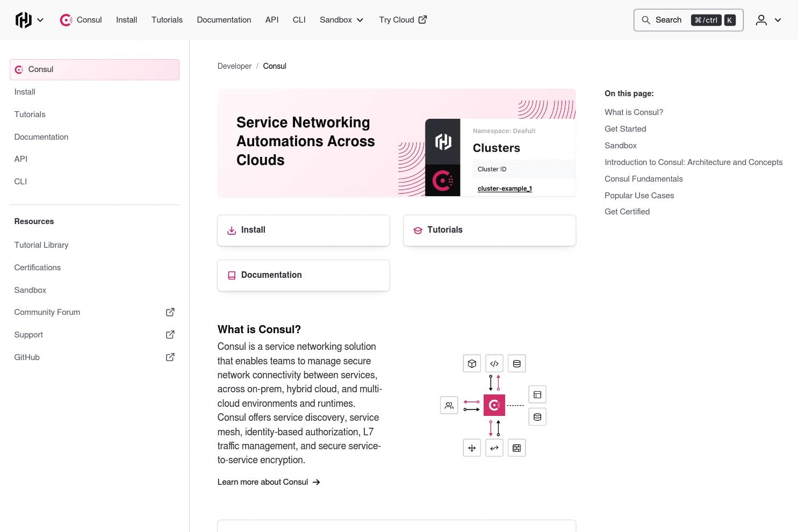Expand the HashiCorp products chevron

click(40, 20)
